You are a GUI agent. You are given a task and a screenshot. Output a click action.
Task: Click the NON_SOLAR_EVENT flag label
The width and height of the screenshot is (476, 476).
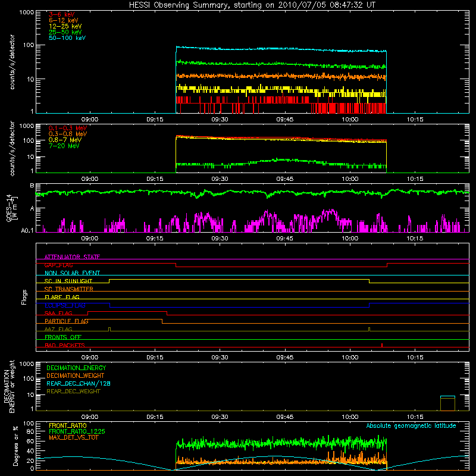(x=72, y=273)
